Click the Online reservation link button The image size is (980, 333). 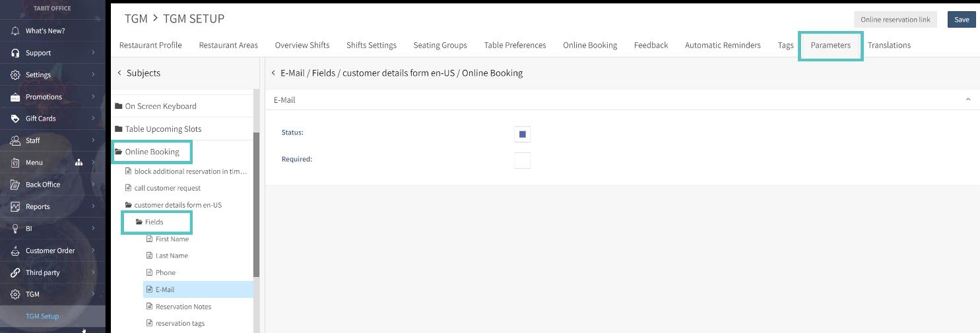895,20
